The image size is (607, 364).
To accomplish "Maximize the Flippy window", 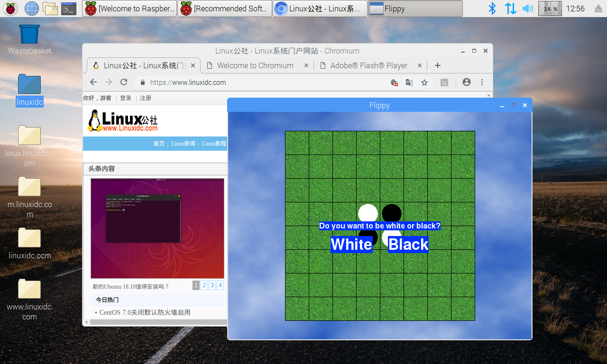I will 514,105.
